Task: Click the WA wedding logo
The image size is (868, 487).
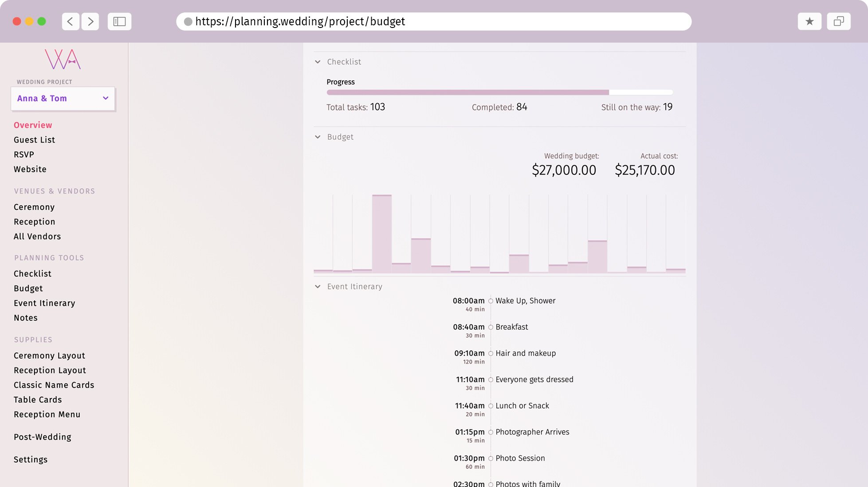Action: tap(63, 59)
